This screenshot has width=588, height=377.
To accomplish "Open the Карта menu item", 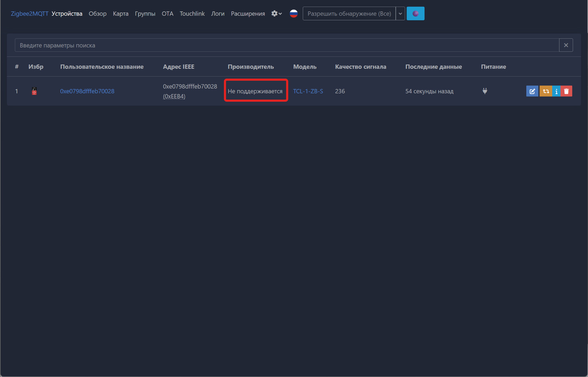I will pos(121,14).
